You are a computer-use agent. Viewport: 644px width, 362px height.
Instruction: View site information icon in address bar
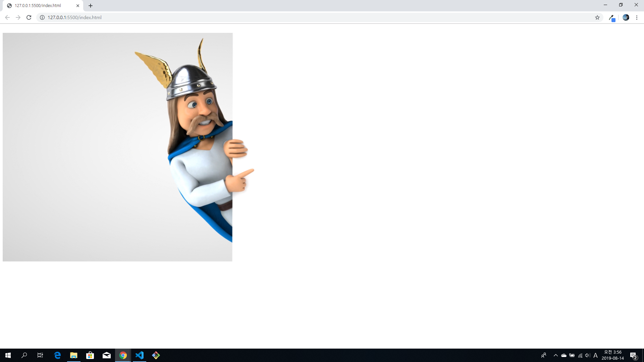tap(42, 17)
